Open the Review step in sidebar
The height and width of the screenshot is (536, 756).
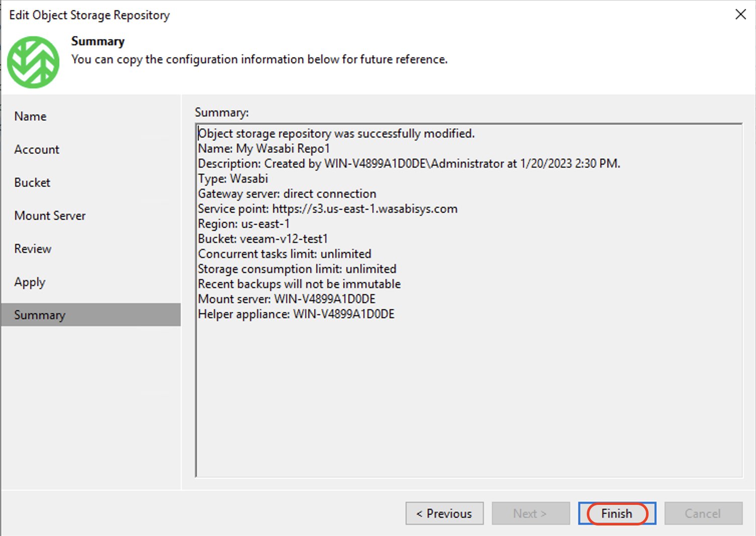coord(33,249)
